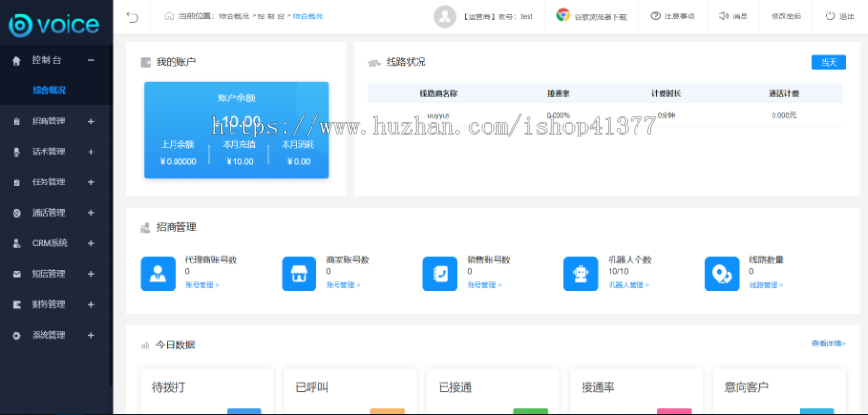The width and height of the screenshot is (868, 415).
Task: Click 修改密码 in the top bar
Action: pos(785,16)
